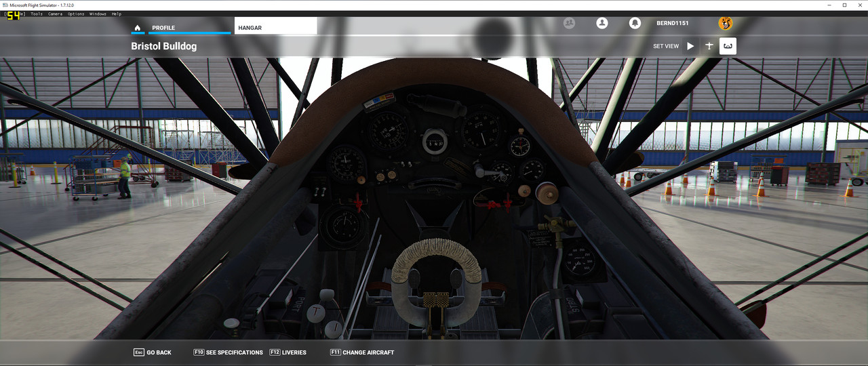This screenshot has width=868, height=366.
Task: Open the tiger avatar profile picture
Action: click(726, 23)
